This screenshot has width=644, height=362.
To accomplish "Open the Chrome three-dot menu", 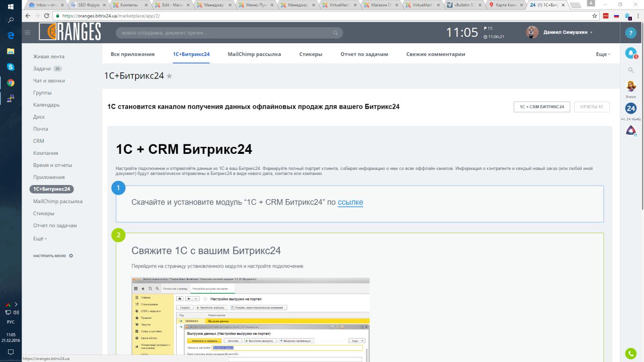I will pyautogui.click(x=637, y=16).
